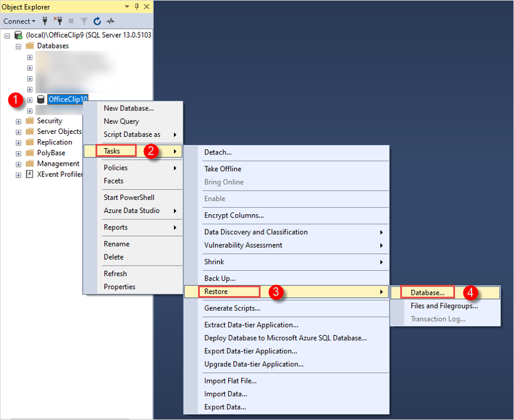Open Data Discovery and Classification submenu
514x420 pixels.
pyautogui.click(x=286, y=232)
